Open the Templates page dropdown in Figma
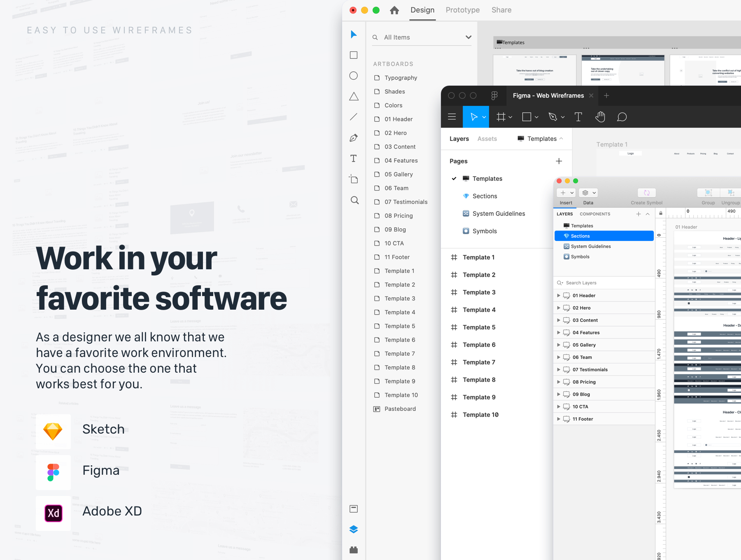The height and width of the screenshot is (560, 741). click(x=540, y=139)
